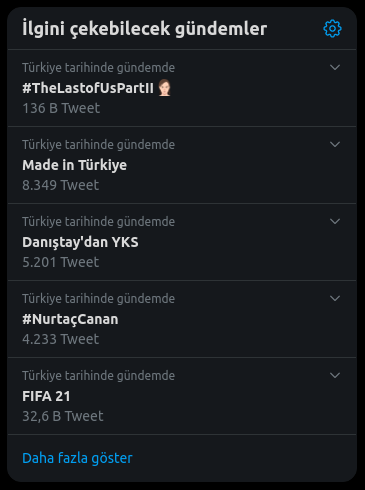
Task: Click the emoji beside #TheLastofUsPartII
Action: coord(164,88)
